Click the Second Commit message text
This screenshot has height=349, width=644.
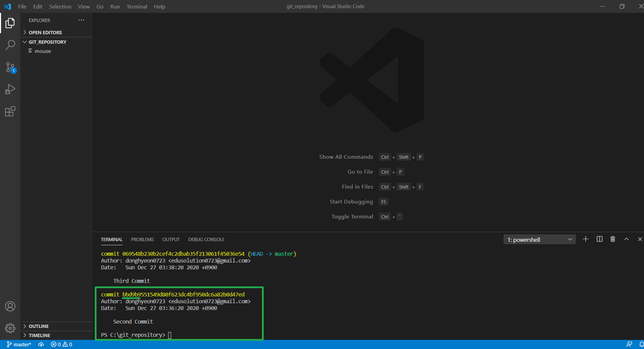(x=133, y=322)
